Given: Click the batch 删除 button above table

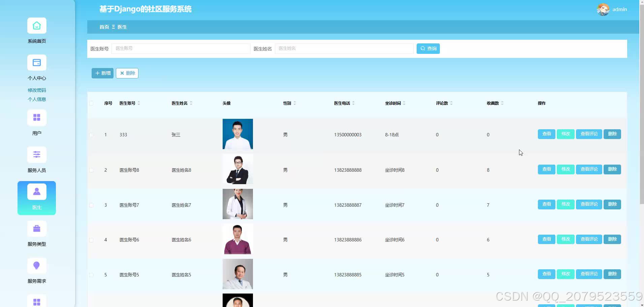Looking at the screenshot, I should tap(127, 73).
